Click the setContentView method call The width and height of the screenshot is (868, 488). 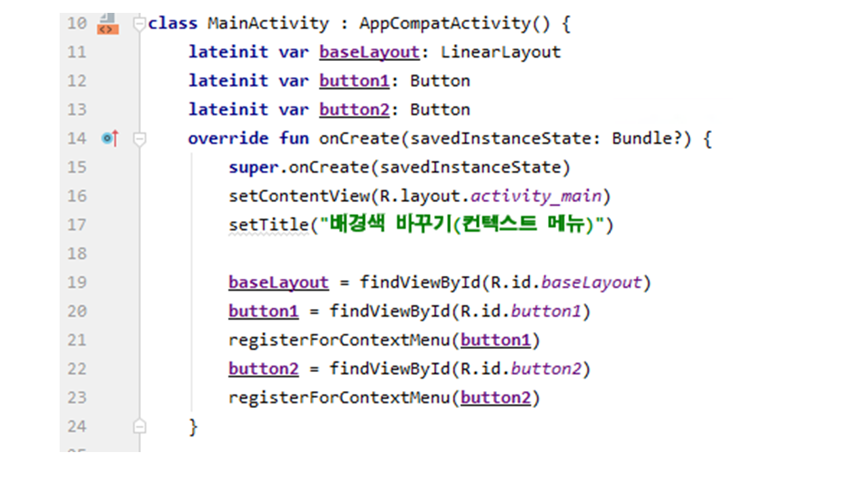point(298,196)
